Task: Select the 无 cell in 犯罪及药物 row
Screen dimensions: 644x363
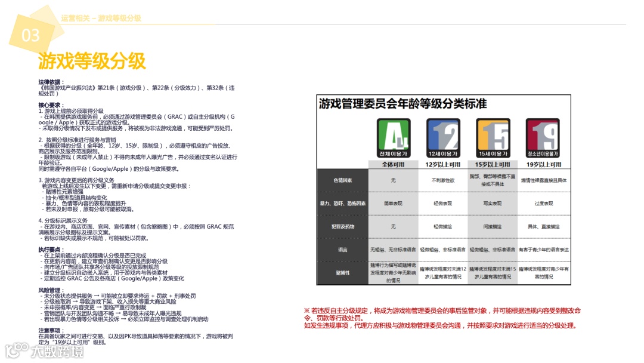Action: click(394, 226)
